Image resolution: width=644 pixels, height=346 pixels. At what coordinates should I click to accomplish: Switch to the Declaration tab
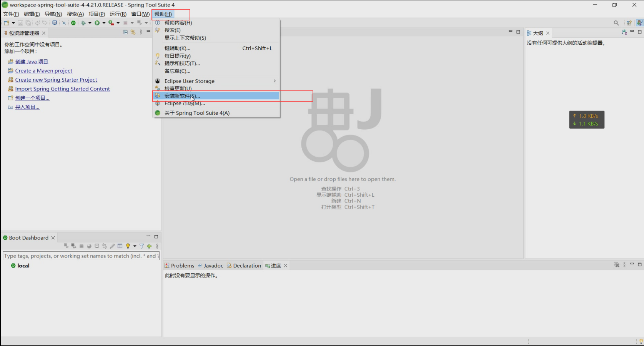coord(244,266)
